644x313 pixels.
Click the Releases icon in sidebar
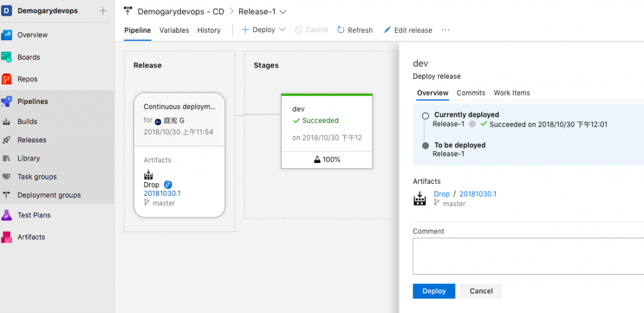6,140
